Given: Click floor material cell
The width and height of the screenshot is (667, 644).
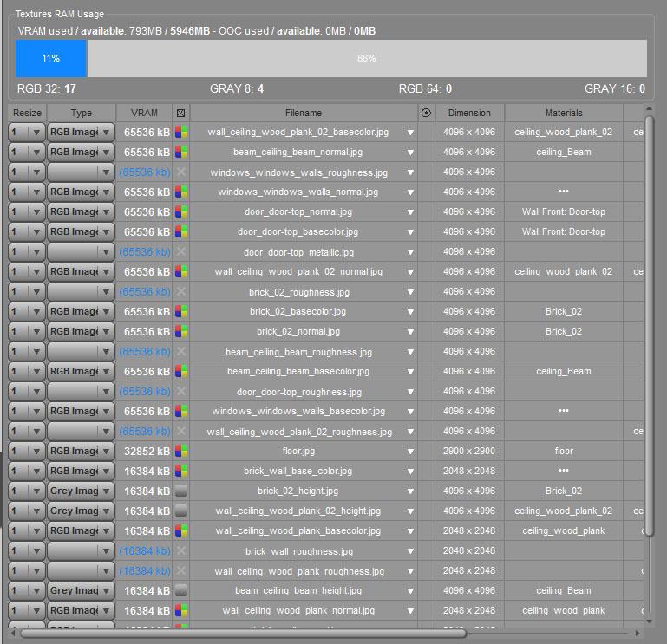Looking at the screenshot, I should coord(564,451).
